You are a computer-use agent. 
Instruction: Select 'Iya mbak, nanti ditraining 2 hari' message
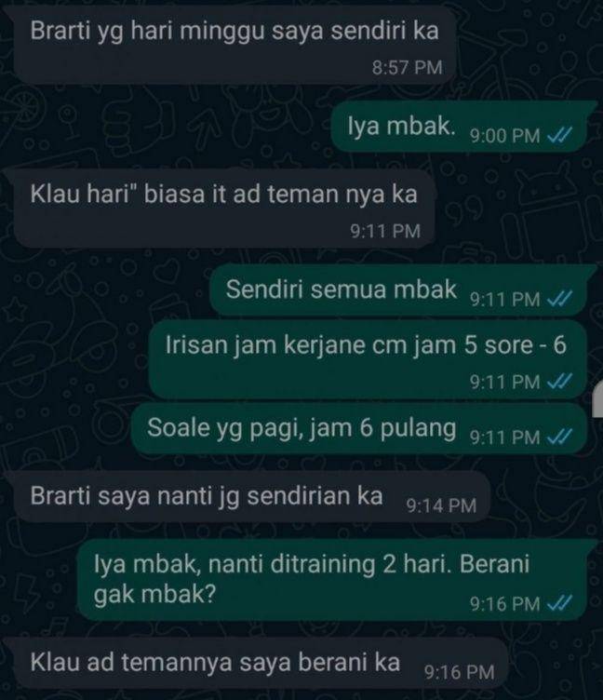332,580
